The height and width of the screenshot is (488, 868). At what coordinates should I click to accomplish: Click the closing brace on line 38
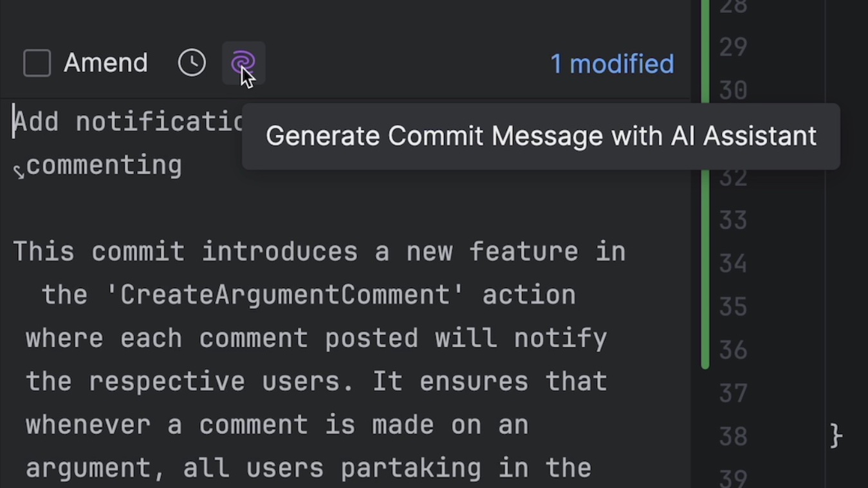pos(835,437)
